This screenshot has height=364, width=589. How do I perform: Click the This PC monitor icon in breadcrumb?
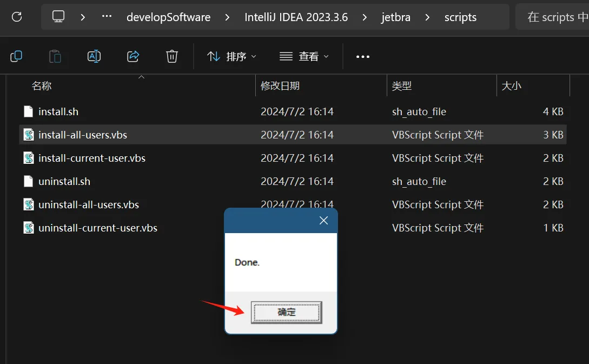click(x=58, y=17)
